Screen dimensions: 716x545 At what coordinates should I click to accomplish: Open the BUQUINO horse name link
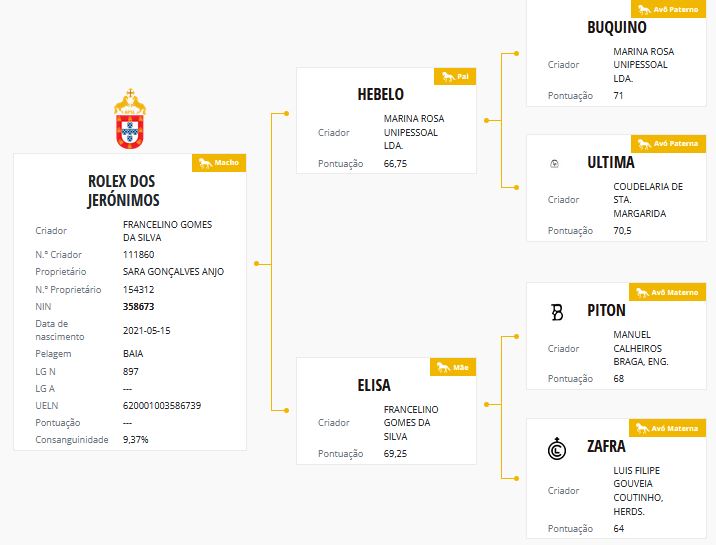tap(617, 27)
